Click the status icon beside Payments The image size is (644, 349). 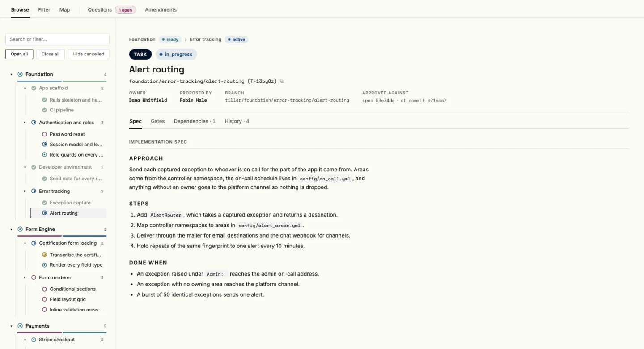[x=20, y=326]
